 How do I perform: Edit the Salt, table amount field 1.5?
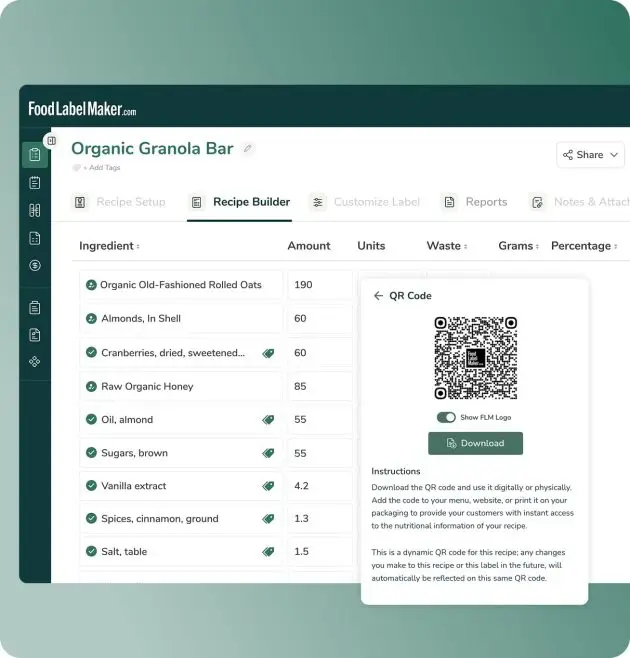(320, 551)
